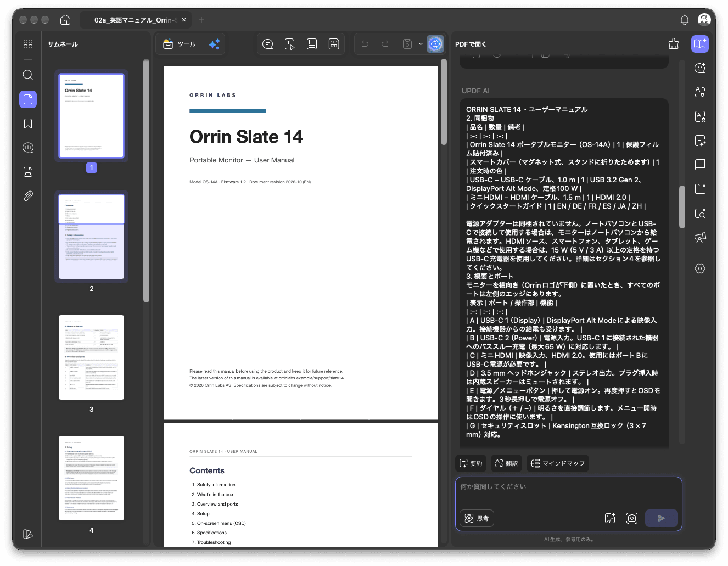Open the bookmarks panel
The image size is (728, 566).
(28, 124)
